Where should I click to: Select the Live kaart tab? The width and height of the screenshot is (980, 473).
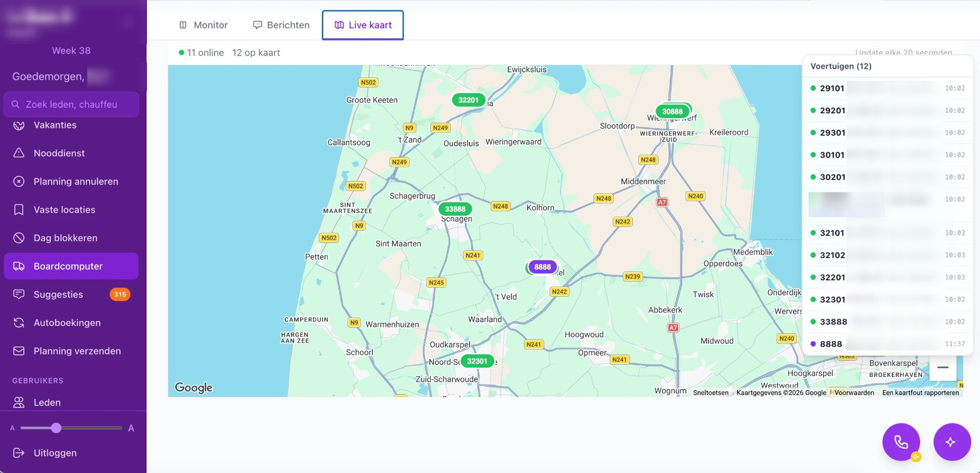[363, 25]
